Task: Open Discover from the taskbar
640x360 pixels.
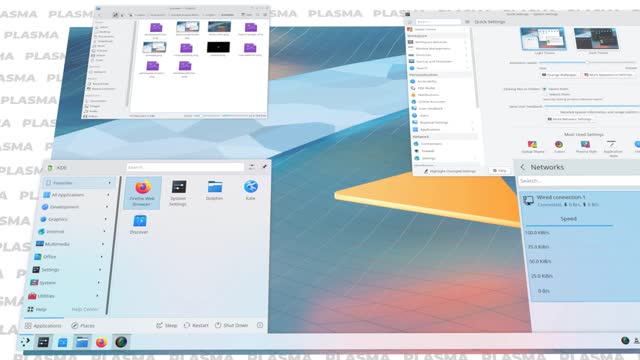Action: click(62, 342)
